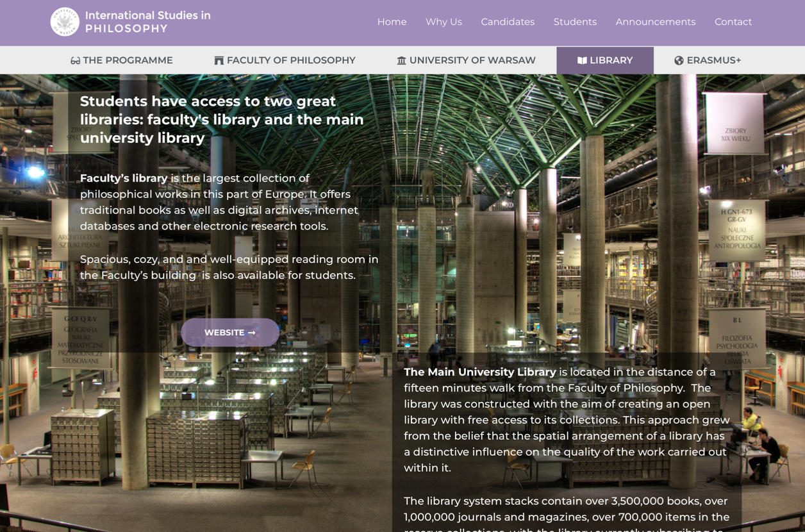Select Candidates in the top navigation
Screen dimensions: 805x532
point(508,22)
